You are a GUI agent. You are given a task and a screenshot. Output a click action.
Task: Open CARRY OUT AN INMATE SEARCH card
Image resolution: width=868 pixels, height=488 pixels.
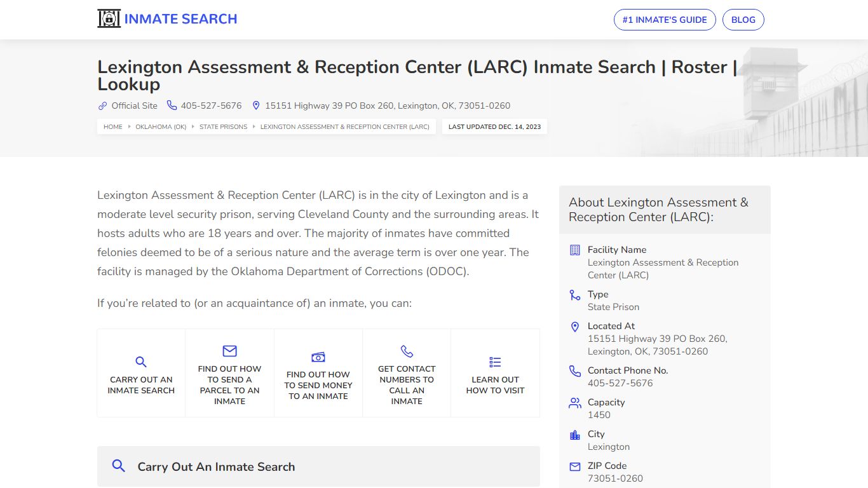(141, 373)
